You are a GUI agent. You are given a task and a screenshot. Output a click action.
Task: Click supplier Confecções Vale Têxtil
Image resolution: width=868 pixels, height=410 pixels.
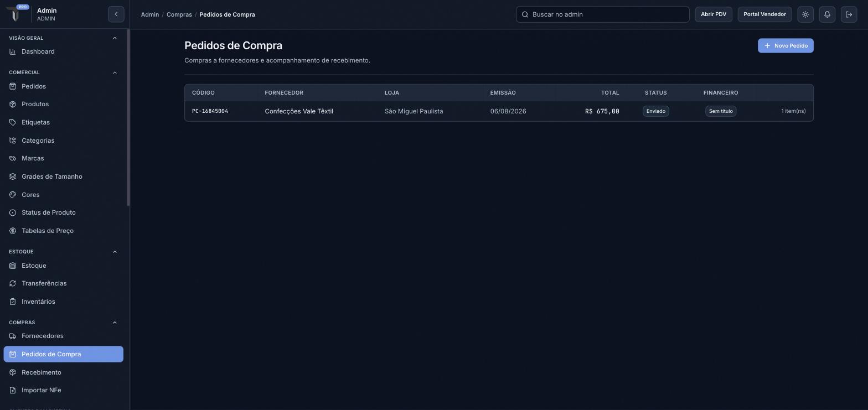299,111
